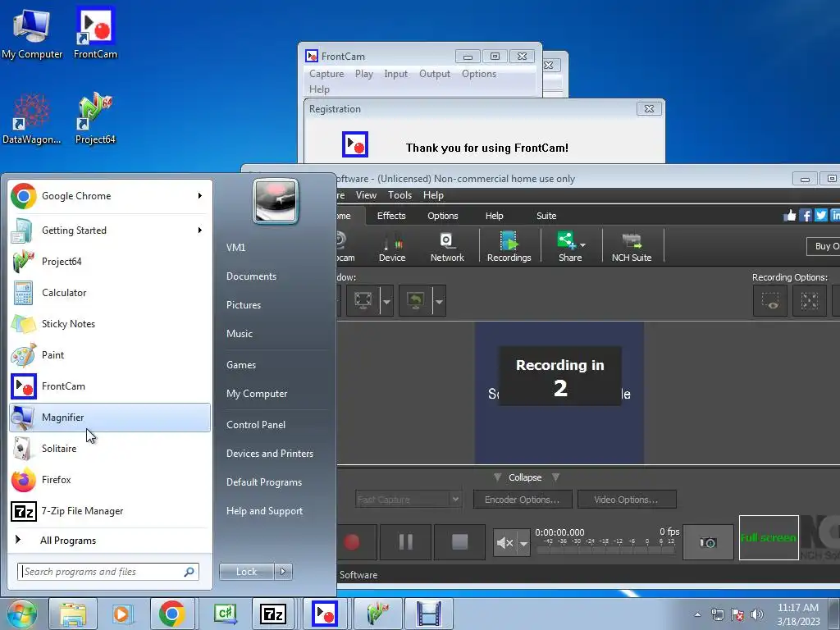840x630 pixels.
Task: Expand the Google Chrome jump list arrow
Action: coord(200,196)
